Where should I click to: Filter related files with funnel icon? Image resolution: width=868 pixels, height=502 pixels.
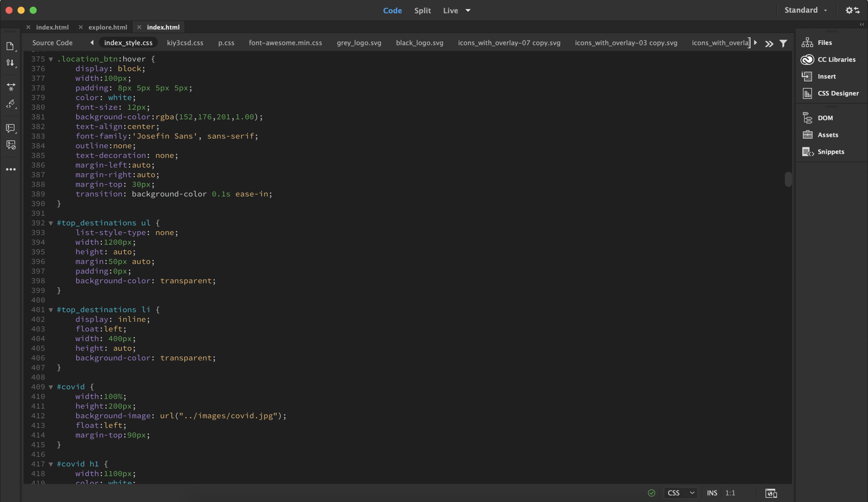[x=783, y=43]
